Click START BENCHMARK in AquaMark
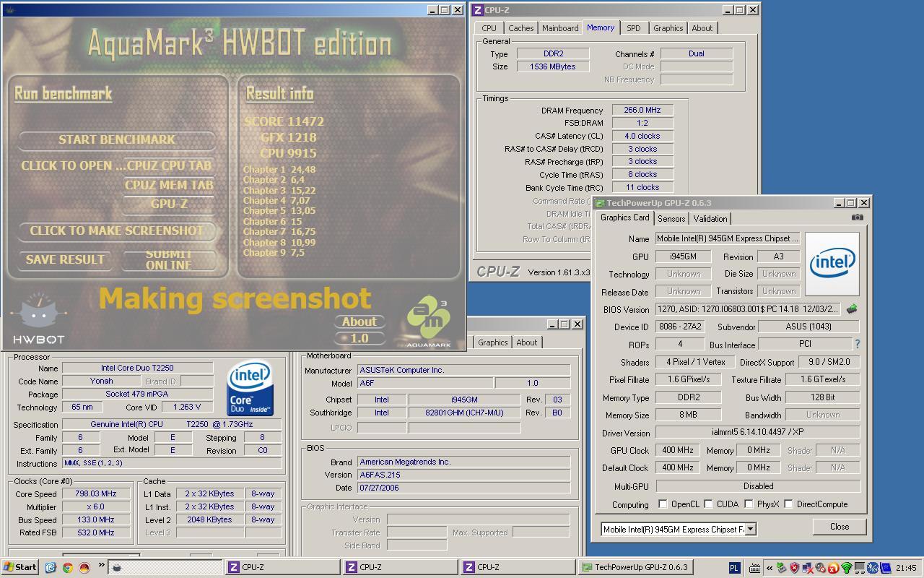Image resolution: width=924 pixels, height=578 pixels. pos(116,139)
